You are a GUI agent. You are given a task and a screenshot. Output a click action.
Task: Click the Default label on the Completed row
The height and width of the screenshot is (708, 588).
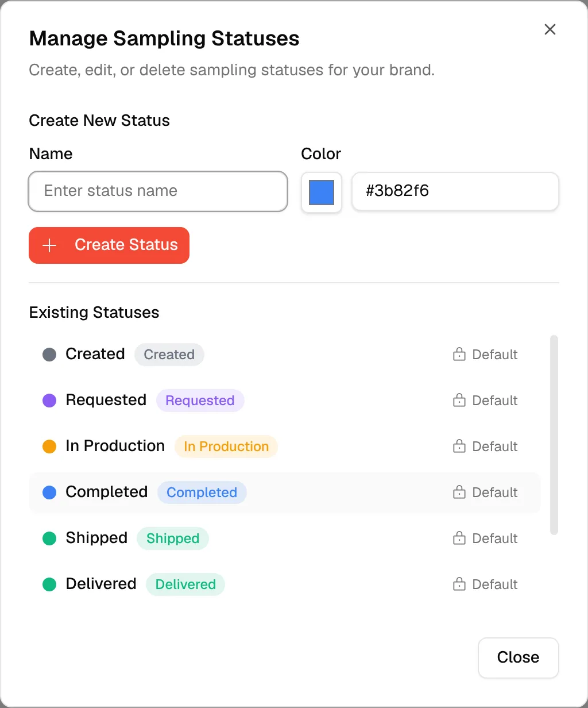point(495,492)
